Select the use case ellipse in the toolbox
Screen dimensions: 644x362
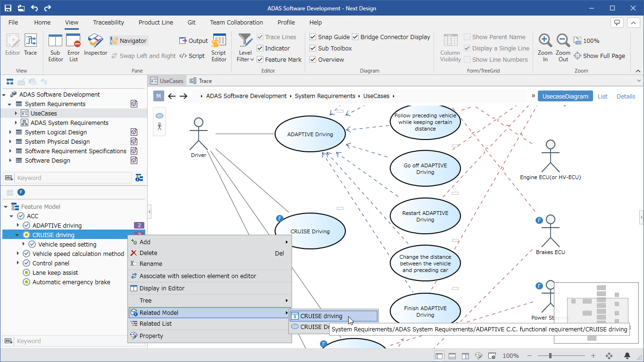coord(159,115)
